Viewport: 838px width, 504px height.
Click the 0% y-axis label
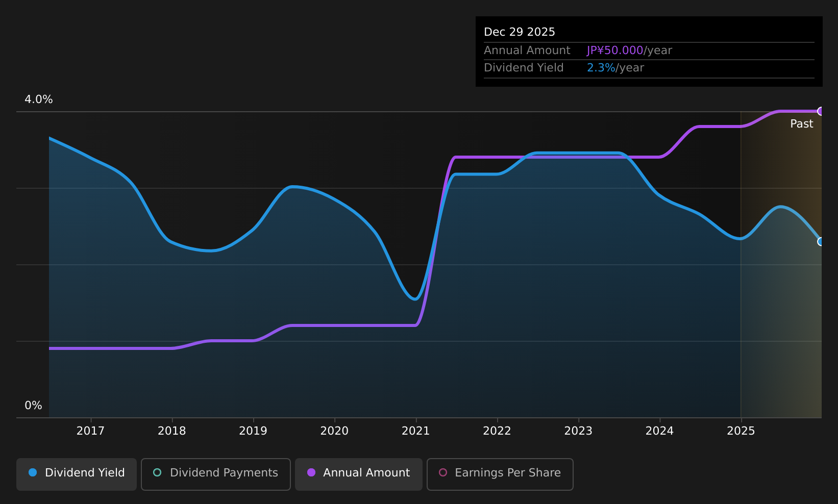pyautogui.click(x=33, y=406)
